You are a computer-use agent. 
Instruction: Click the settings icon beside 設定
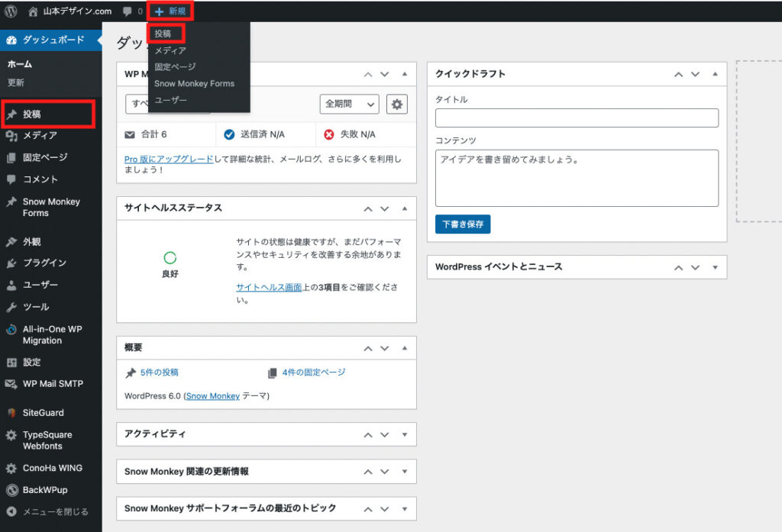pyautogui.click(x=11, y=363)
